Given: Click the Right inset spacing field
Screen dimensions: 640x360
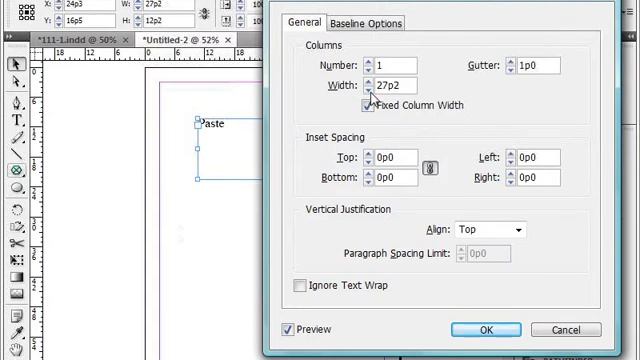Looking at the screenshot, I should point(538,178).
